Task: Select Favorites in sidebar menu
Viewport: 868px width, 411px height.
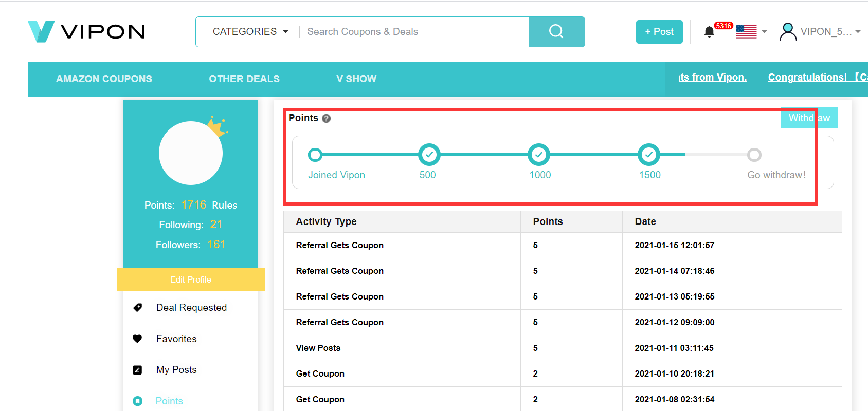Action: coord(176,339)
